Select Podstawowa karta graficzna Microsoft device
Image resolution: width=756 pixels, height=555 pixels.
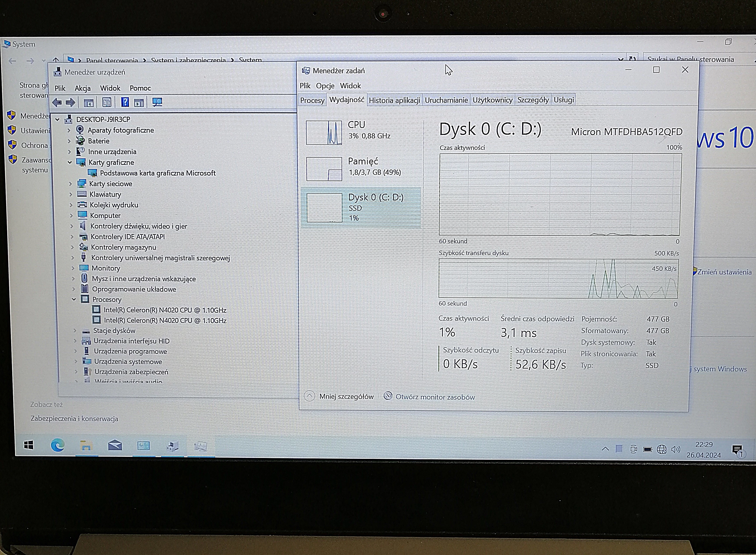tap(158, 173)
